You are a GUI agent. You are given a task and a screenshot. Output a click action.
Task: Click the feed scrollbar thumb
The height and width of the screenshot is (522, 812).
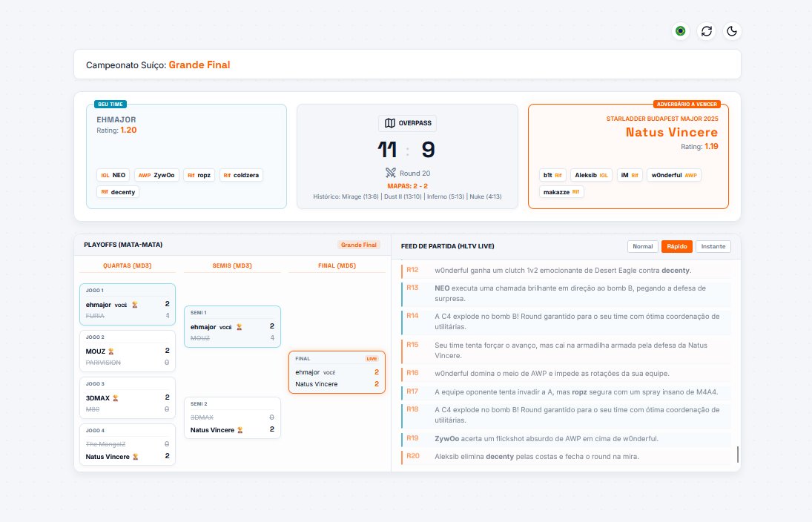[x=737, y=455]
